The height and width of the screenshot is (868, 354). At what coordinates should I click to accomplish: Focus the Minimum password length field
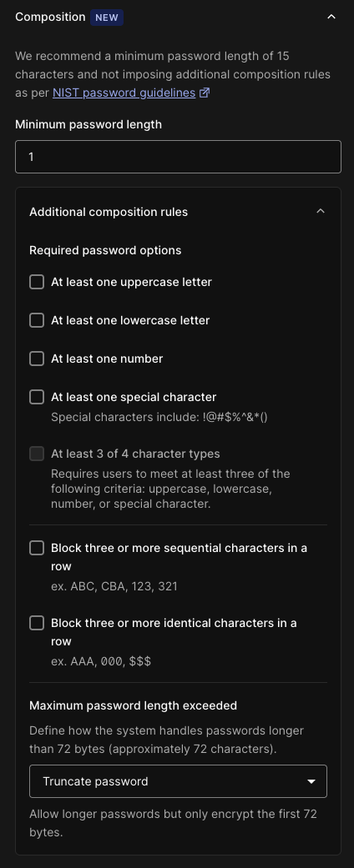click(x=178, y=157)
